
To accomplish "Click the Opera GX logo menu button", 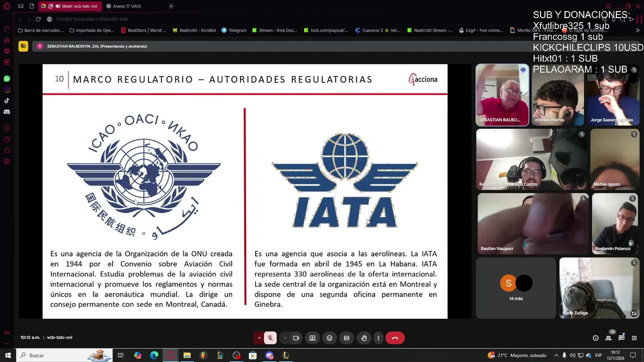I will pos(7,6).
